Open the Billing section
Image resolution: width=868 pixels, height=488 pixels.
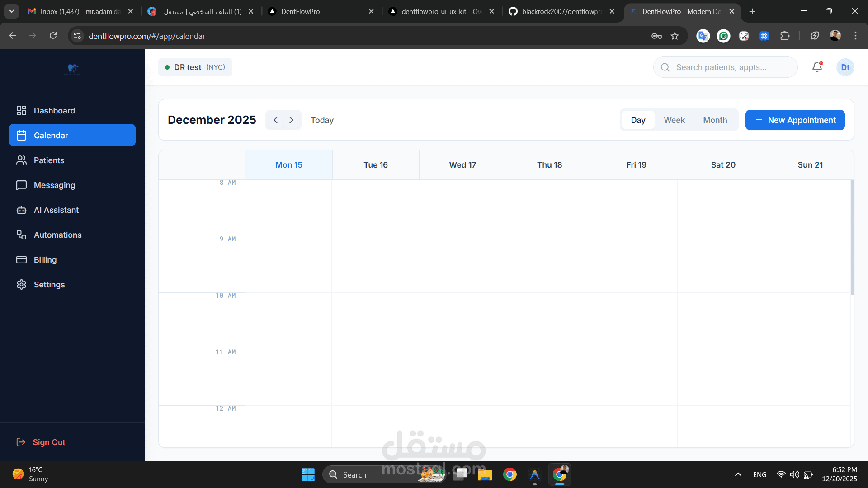click(x=45, y=260)
